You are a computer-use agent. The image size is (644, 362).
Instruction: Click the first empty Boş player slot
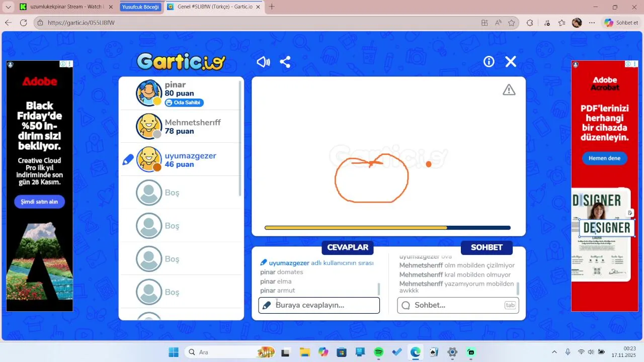click(x=181, y=193)
